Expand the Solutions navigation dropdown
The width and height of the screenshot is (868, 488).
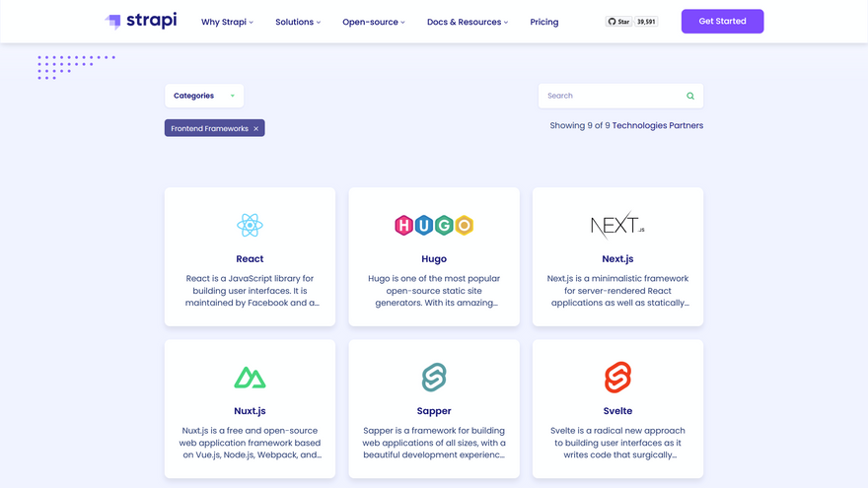298,22
